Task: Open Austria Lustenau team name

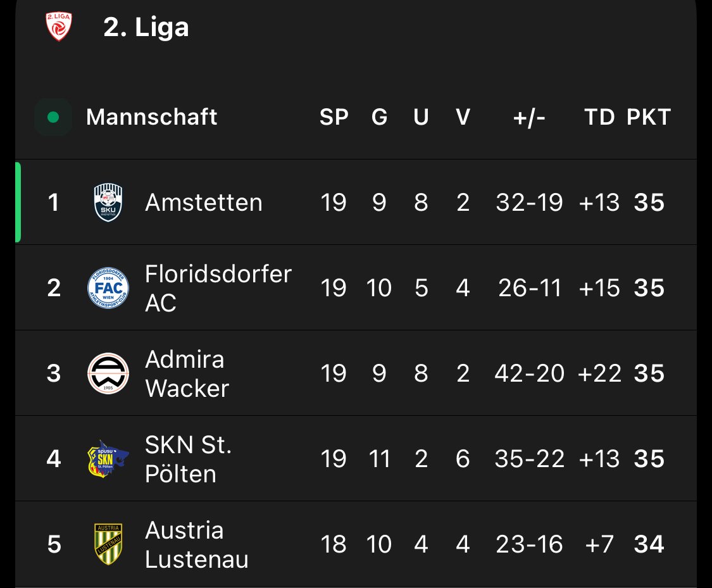Action: pos(196,544)
